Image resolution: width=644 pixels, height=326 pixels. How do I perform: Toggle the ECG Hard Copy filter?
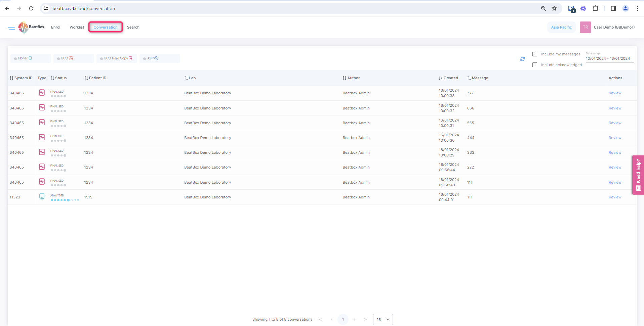click(116, 58)
